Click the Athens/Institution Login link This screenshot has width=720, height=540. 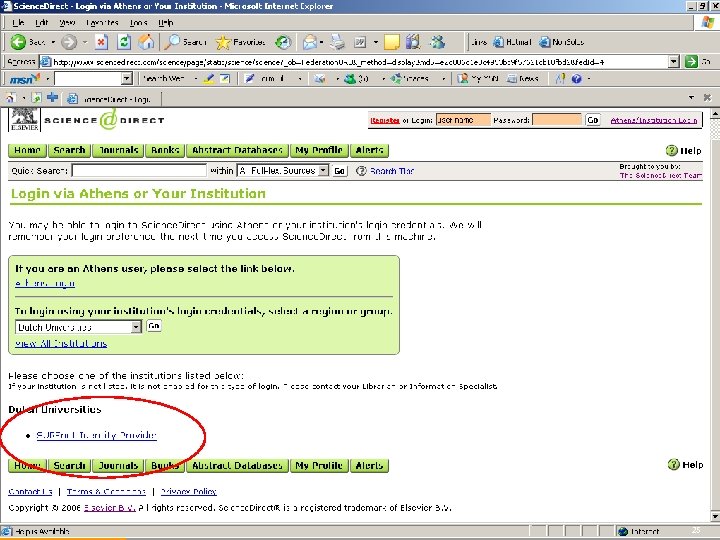654,120
